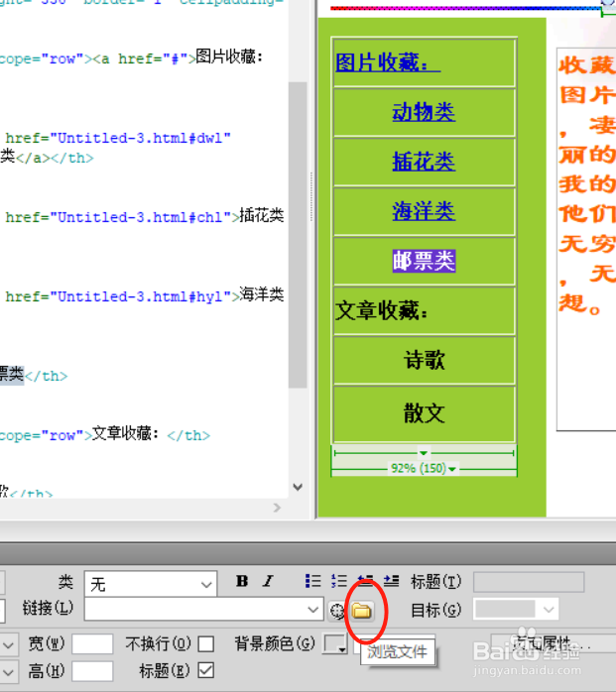Screen dimensions: 616x692
Task: Click the highlighted 邮票类 text
Action: click(x=424, y=261)
